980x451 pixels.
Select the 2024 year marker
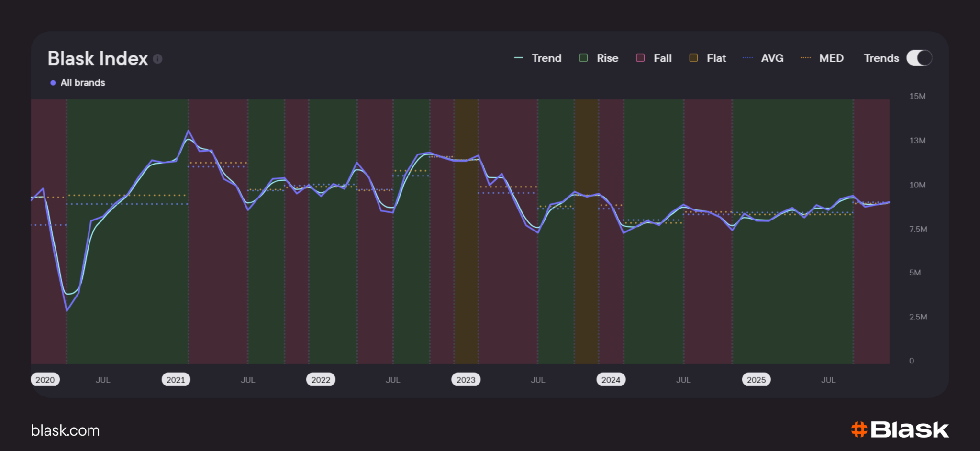point(611,380)
